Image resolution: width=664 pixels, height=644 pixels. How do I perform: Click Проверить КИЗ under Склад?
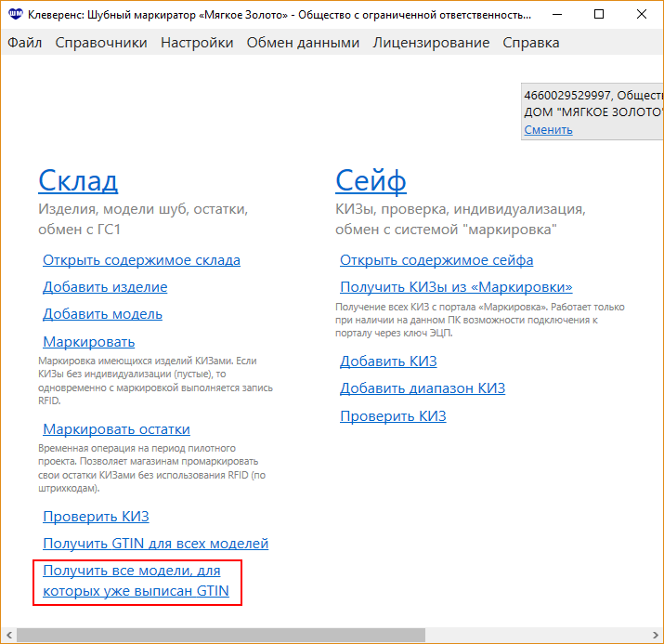(x=97, y=516)
